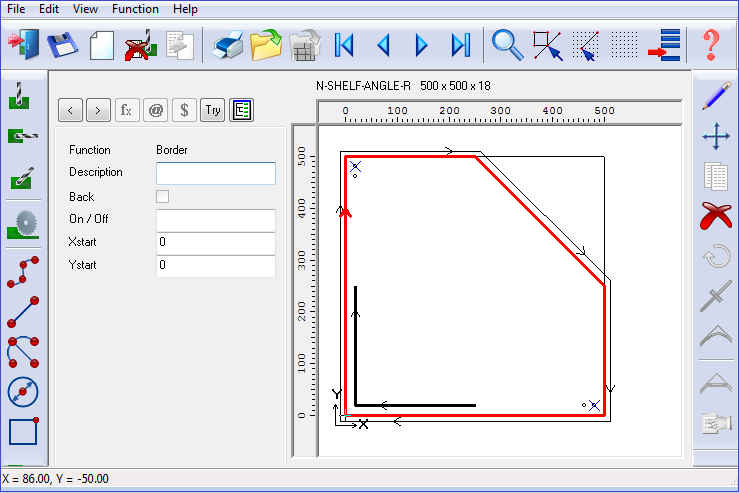739x493 pixels.
Task: Click the On / Off input field
Action: (x=216, y=220)
